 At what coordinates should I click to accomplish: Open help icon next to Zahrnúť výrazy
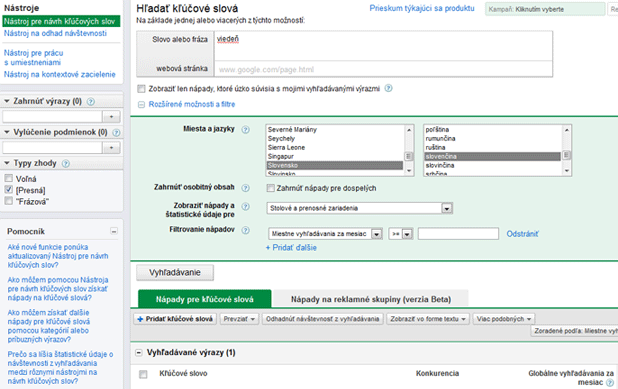pos(91,102)
